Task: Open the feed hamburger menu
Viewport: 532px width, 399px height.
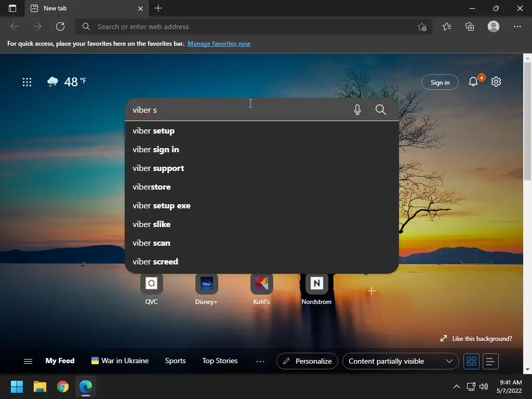Action: [28, 361]
